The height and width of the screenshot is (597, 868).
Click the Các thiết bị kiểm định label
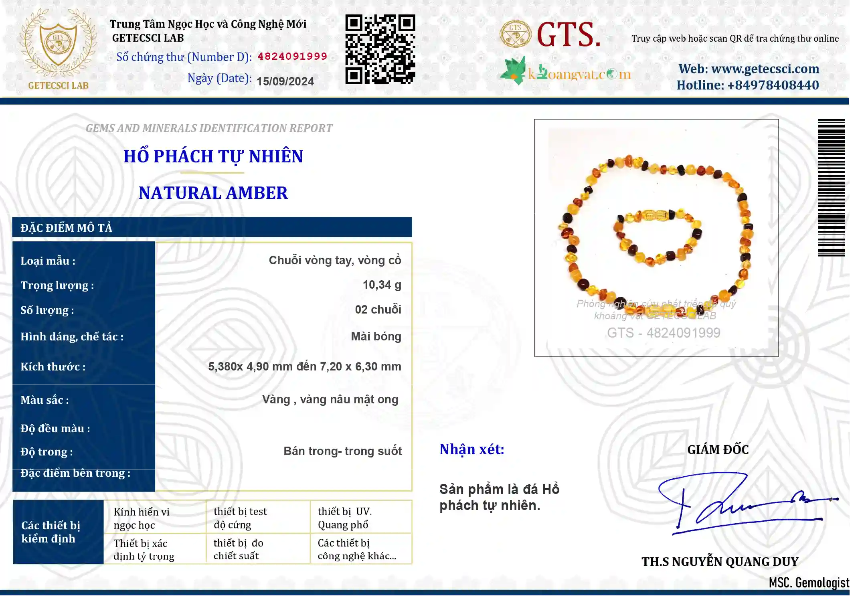click(58, 532)
